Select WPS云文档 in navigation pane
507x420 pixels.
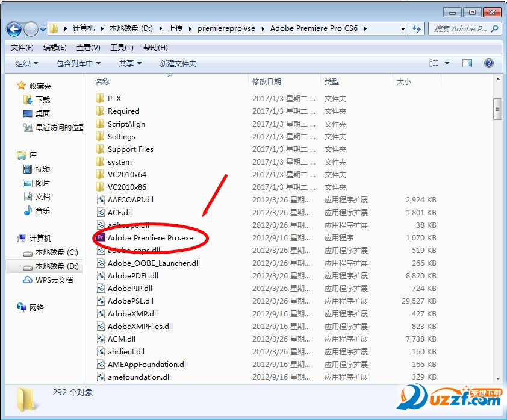(x=48, y=280)
